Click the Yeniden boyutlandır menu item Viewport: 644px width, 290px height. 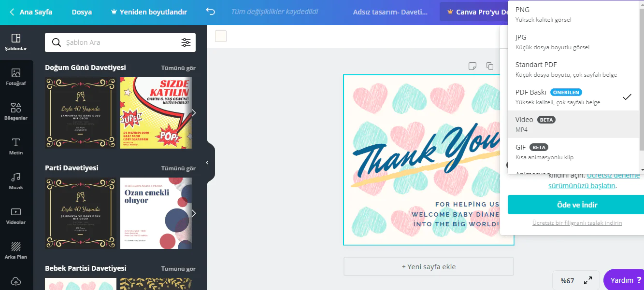pyautogui.click(x=150, y=12)
